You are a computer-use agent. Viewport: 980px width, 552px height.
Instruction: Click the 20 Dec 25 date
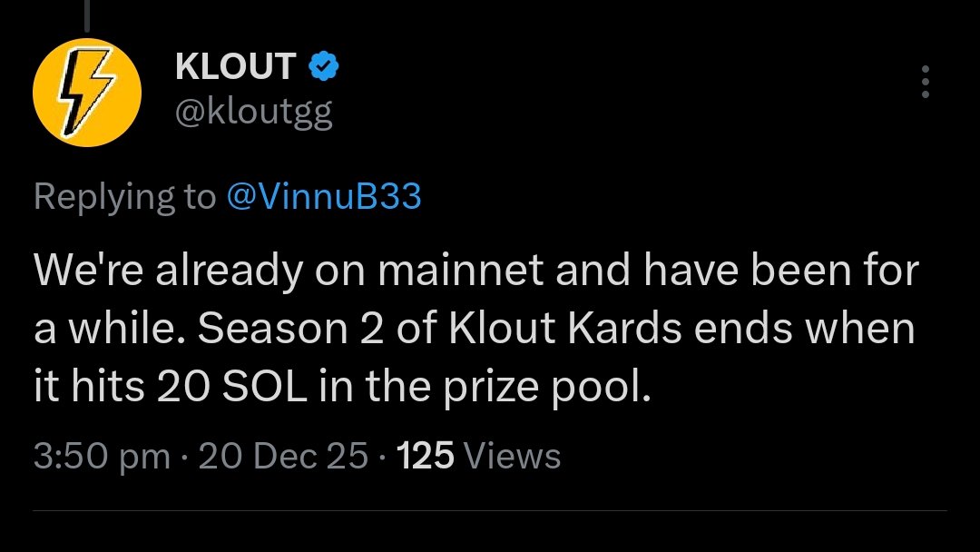click(282, 456)
